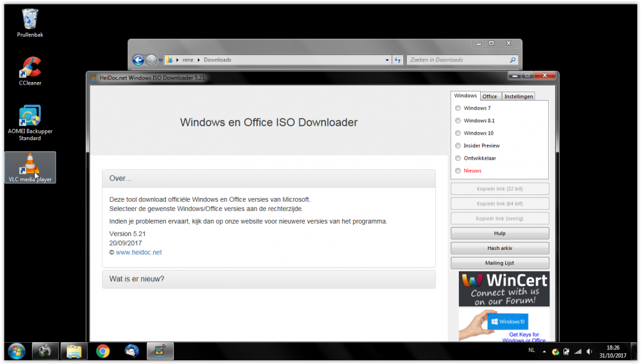The image size is (641, 364).
Task: Minimize the Downloads Explorer window
Action: [479, 44]
